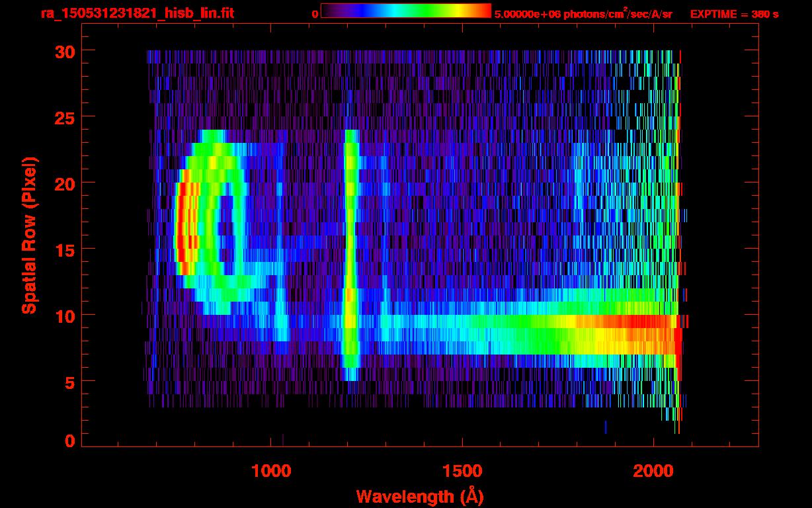Click the Spatial Row (Pixel) axis title
812x508 pixels.
(x=29, y=235)
